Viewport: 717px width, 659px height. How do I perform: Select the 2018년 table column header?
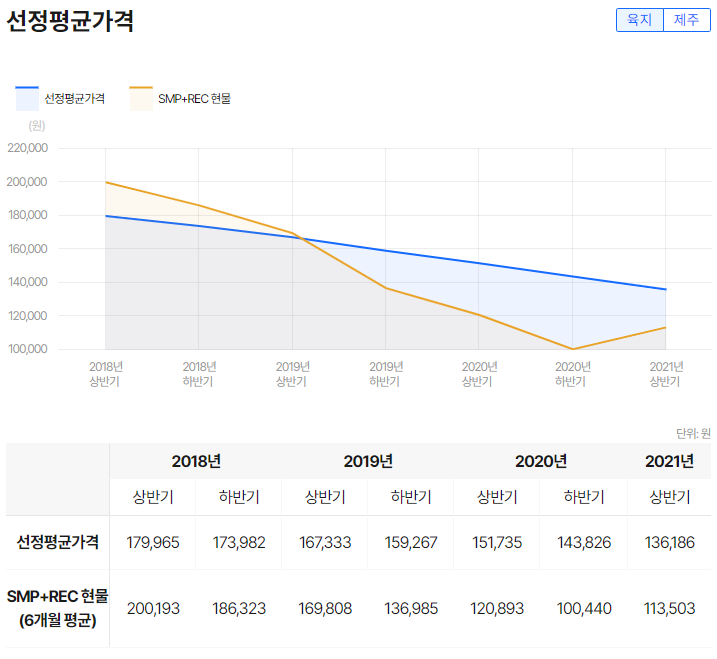coord(196,461)
